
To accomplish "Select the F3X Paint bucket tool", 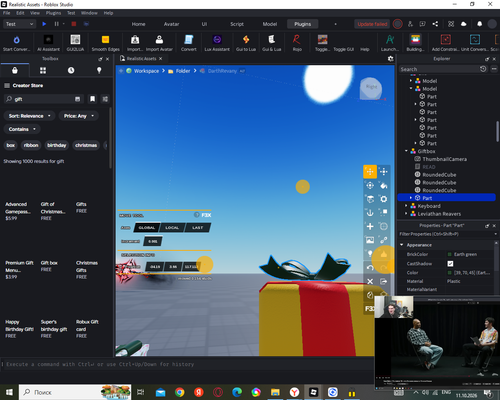I will pyautogui.click(x=384, y=185).
